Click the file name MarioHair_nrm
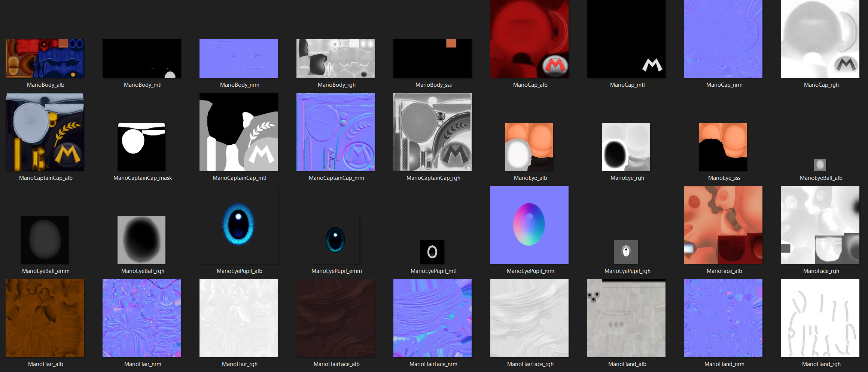The image size is (868, 372). [143, 364]
